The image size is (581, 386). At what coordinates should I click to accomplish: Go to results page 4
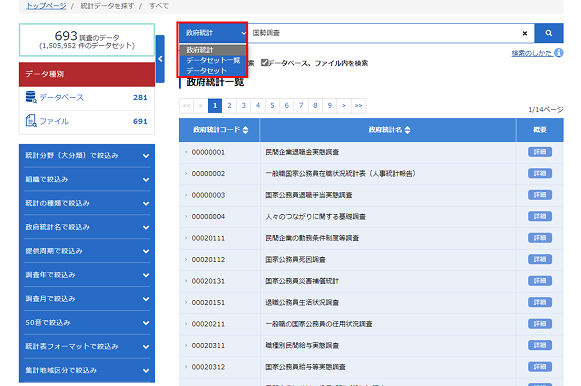(x=258, y=106)
